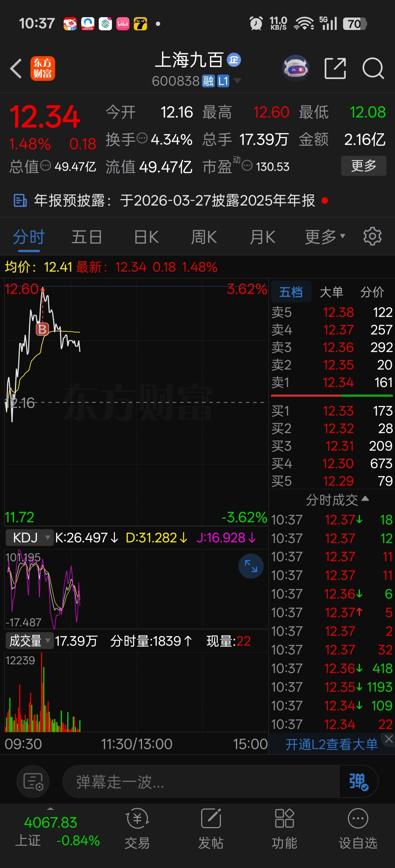Tap the back arrow icon
This screenshot has height=868, width=395.
pyautogui.click(x=16, y=69)
